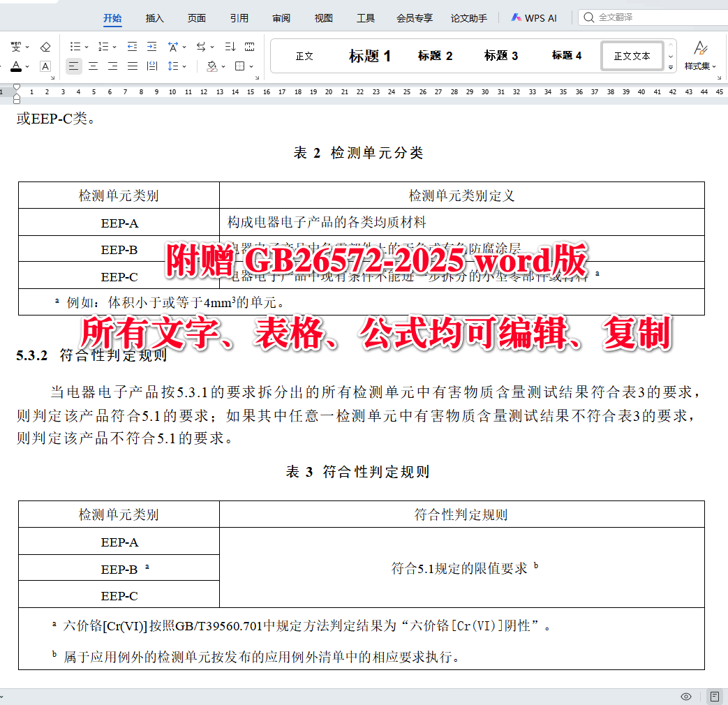Image resolution: width=728 pixels, height=705 pixels.
Task: Click the 检测单元类别定义 header cell
Action: pyautogui.click(x=461, y=195)
